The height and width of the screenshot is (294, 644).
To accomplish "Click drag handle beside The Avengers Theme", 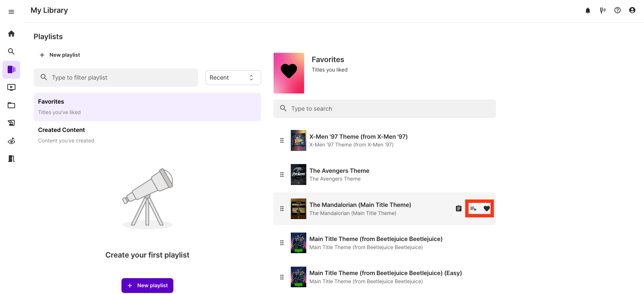I will click(282, 175).
